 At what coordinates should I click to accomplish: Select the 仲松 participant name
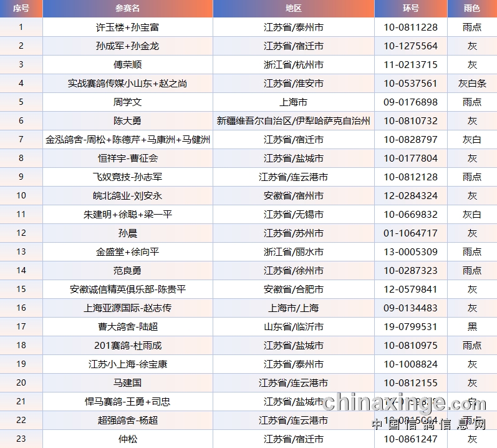(128, 439)
